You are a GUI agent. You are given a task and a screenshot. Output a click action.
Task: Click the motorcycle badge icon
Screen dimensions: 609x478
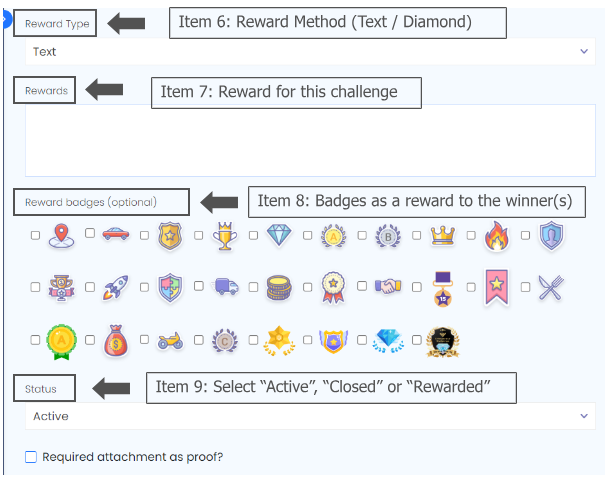170,342
